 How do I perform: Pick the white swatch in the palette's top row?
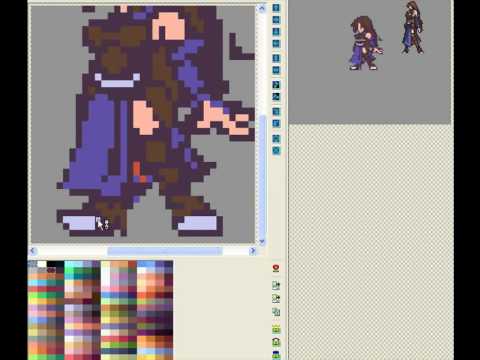pos(42,264)
